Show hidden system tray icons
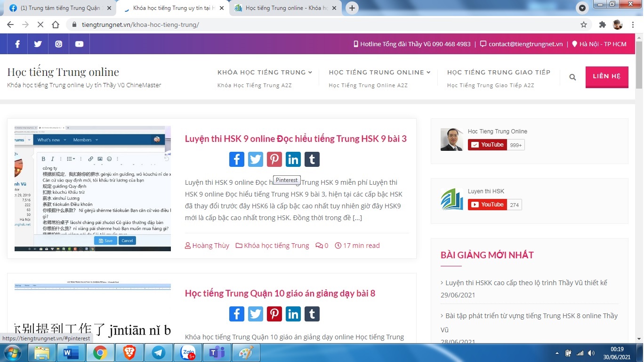644x362 pixels. (557, 353)
